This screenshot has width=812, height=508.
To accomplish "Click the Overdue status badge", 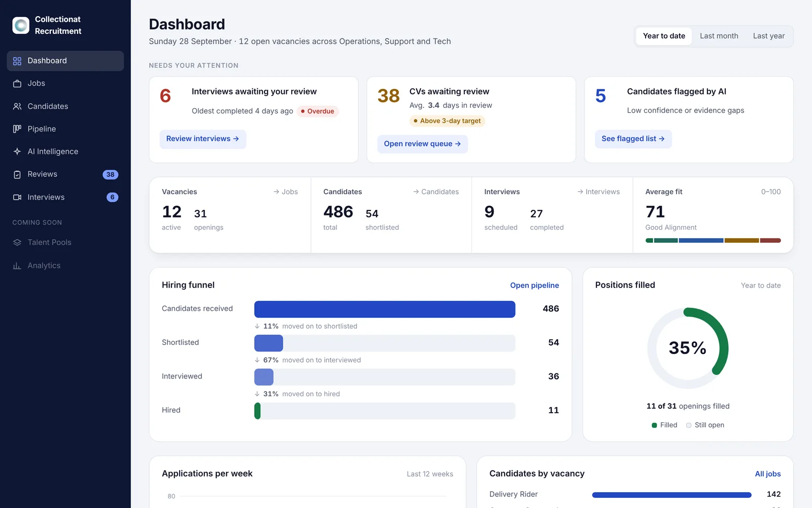I will pos(318,111).
